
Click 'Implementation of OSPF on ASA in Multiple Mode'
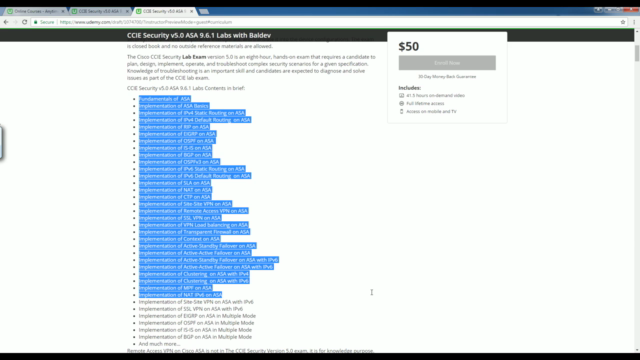(x=196, y=323)
